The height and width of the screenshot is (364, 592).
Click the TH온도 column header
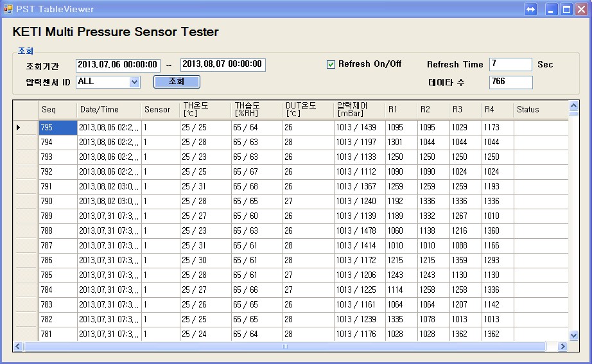[x=205, y=110]
